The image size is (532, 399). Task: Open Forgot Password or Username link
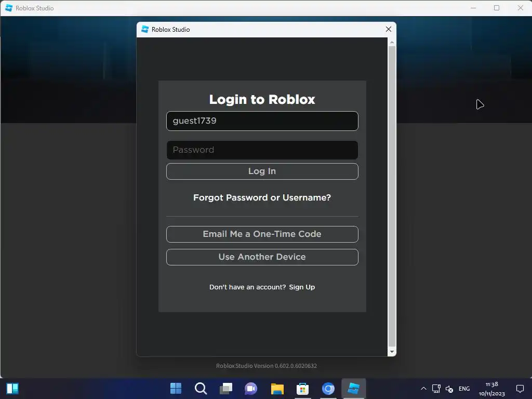point(262,197)
